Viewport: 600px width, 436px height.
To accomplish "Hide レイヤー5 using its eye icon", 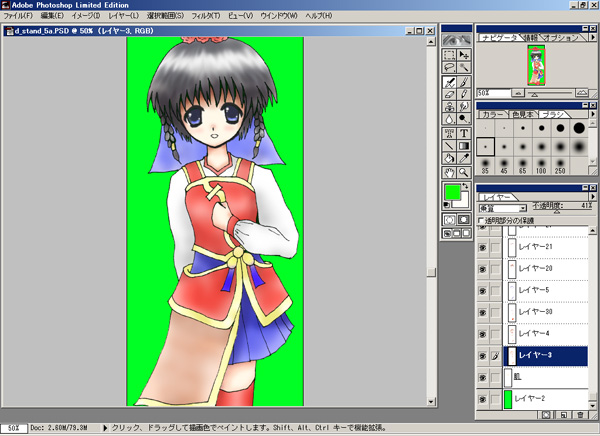I will click(483, 291).
